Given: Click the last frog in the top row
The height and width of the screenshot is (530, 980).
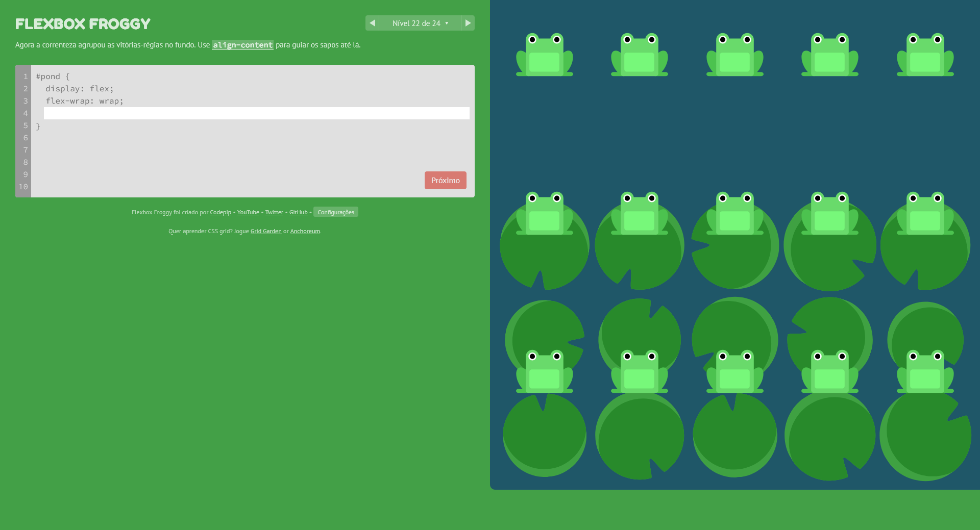Looking at the screenshot, I should [925, 55].
